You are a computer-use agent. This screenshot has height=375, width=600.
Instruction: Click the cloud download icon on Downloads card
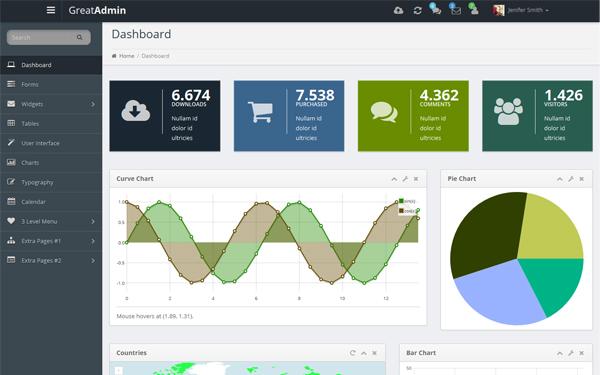tap(135, 111)
